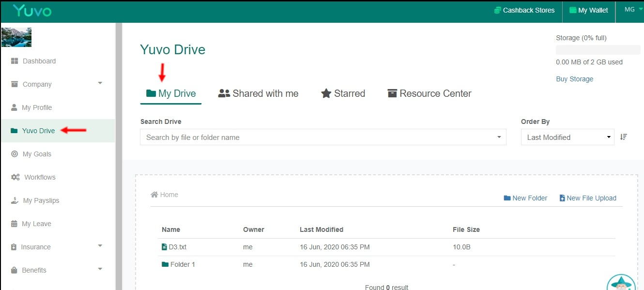Image resolution: width=644 pixels, height=290 pixels.
Task: Open My Leave page
Action: [37, 224]
